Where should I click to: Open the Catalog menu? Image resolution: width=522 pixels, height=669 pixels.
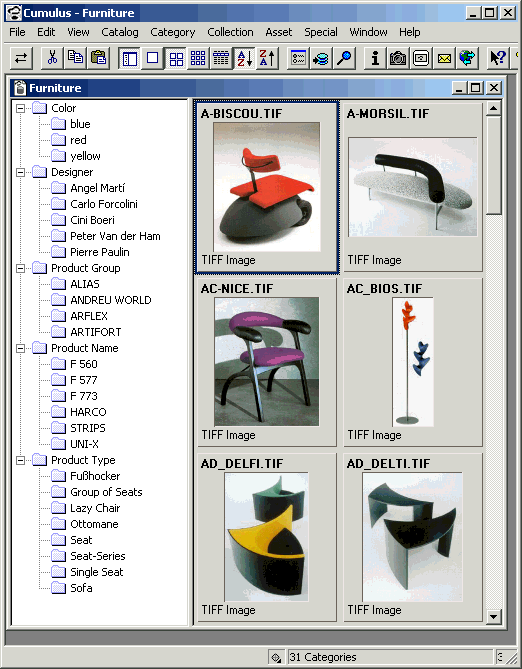click(x=120, y=32)
